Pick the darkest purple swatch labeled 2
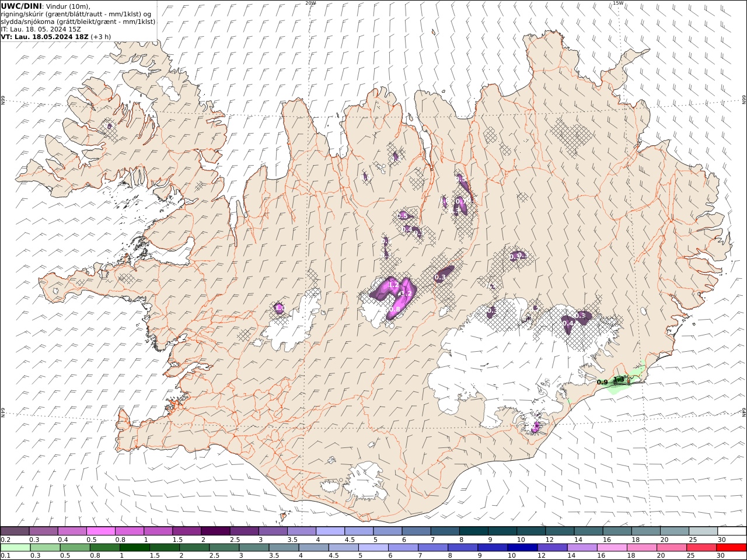Viewport: 747px width, 560px height. pos(215,531)
